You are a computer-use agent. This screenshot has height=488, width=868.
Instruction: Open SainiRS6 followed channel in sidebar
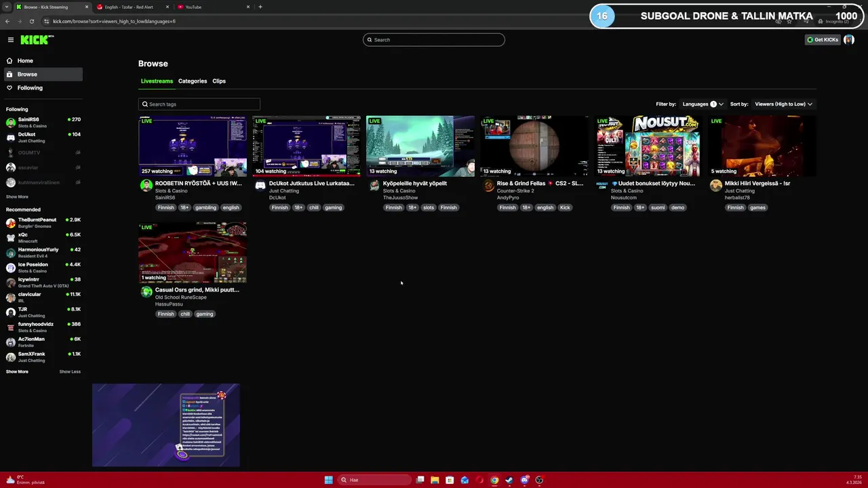point(43,123)
